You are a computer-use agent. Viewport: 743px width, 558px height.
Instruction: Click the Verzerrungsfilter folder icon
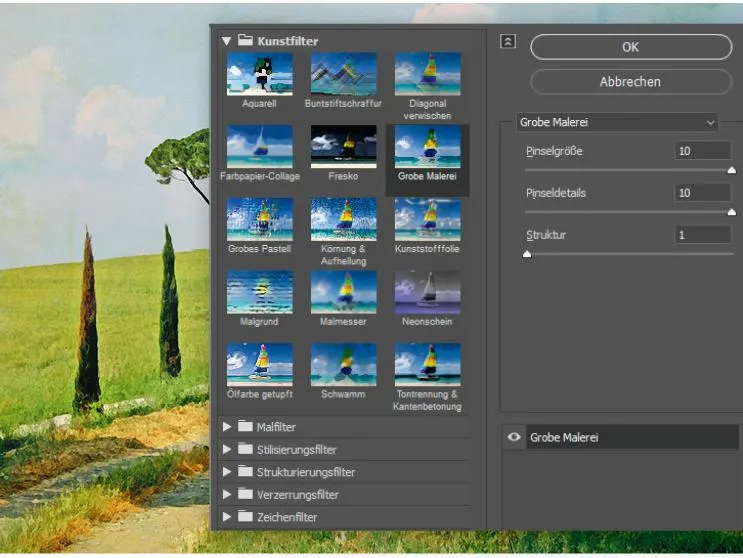click(x=245, y=494)
